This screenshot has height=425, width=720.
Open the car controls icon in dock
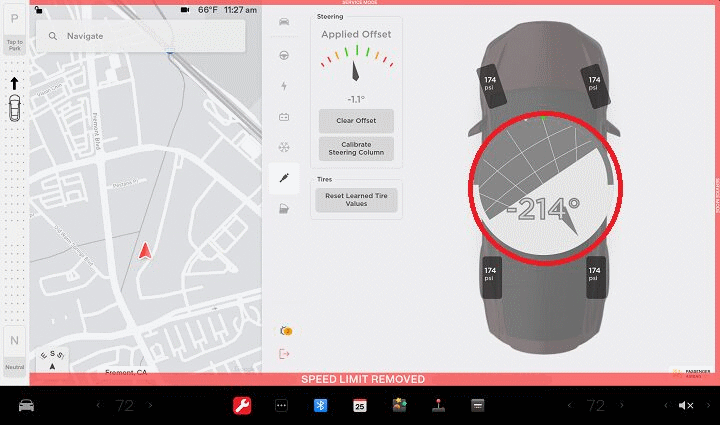pos(27,405)
